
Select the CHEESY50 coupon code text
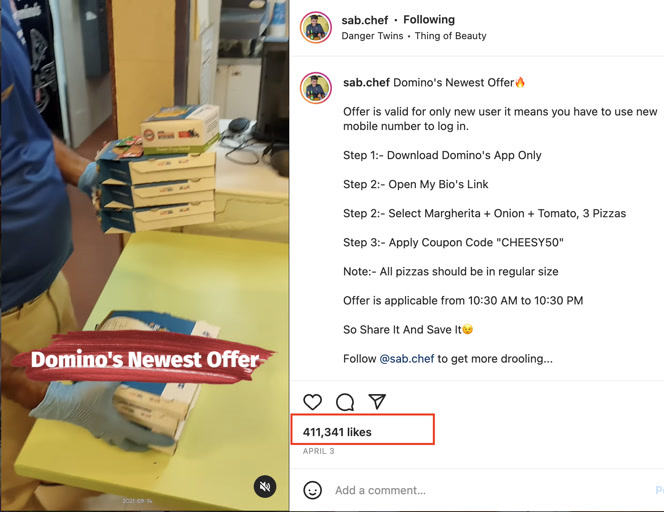[x=532, y=242]
